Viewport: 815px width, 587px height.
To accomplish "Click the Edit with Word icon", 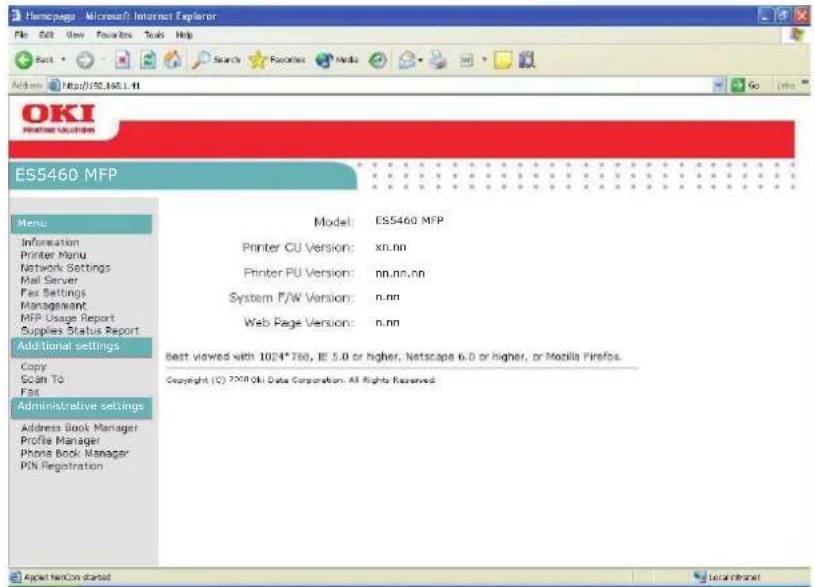I will click(467, 60).
